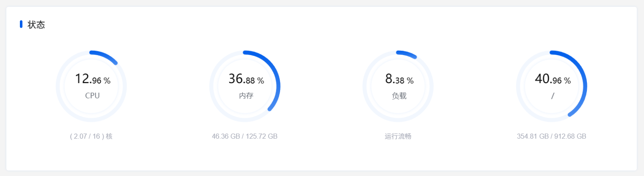Select the 8.38 % load value

point(399,79)
